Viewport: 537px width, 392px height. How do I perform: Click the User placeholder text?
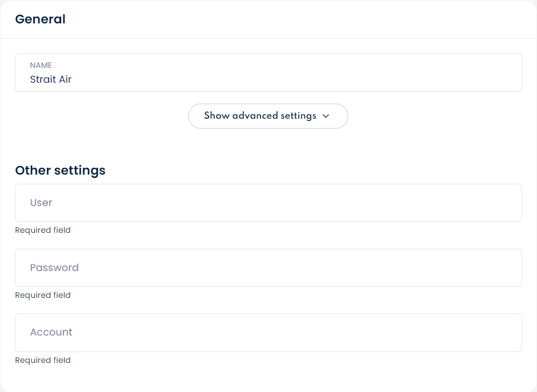point(41,203)
